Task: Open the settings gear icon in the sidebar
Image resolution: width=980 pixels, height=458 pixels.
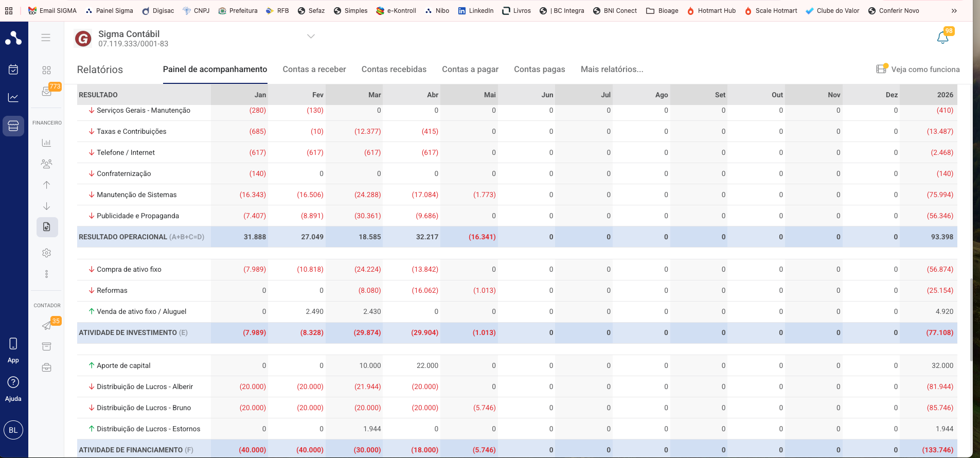Action: [x=46, y=253]
